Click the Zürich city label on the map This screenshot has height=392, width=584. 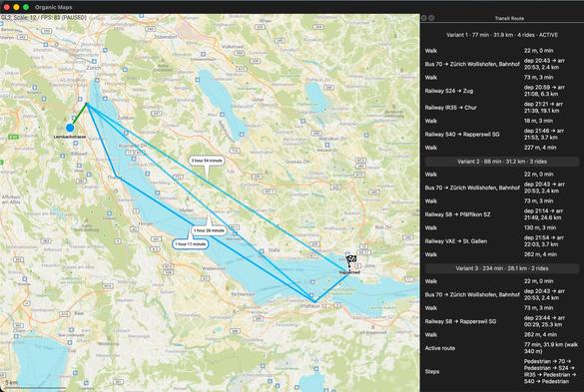pos(94,68)
